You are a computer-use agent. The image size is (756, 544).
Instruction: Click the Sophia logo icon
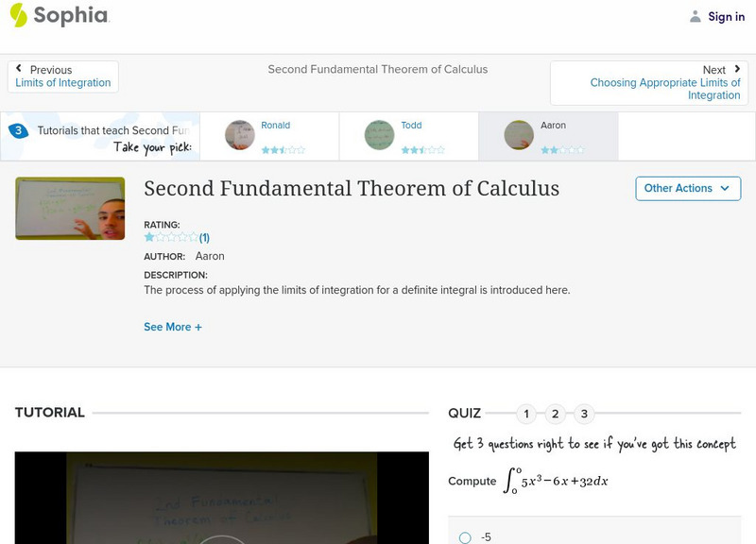click(19, 15)
